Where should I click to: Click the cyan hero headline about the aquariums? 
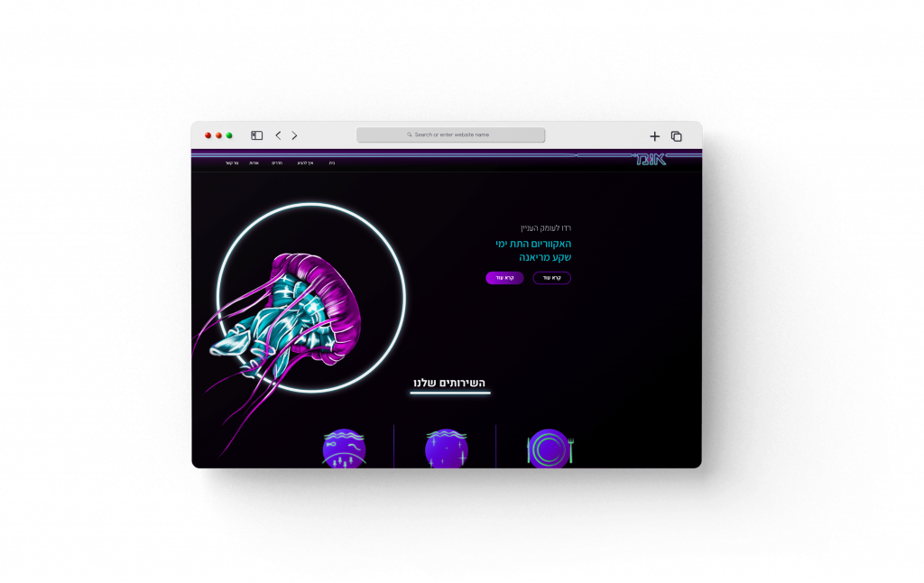click(533, 250)
